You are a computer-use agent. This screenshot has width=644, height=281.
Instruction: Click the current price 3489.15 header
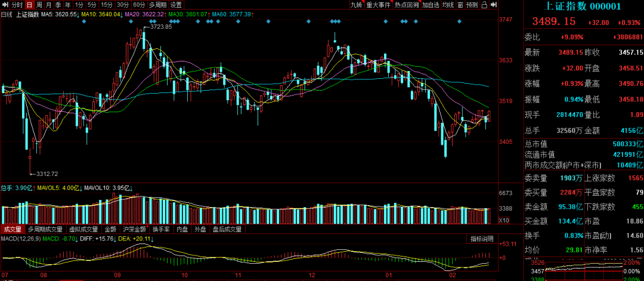click(554, 21)
